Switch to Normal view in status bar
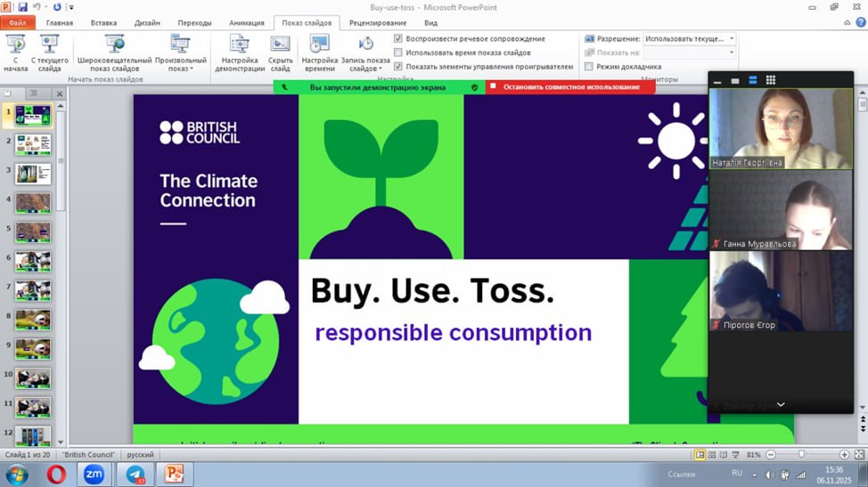 click(700, 454)
